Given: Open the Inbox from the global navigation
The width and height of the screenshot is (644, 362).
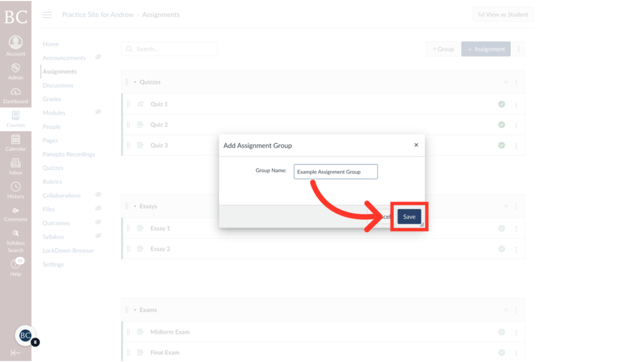Looking at the screenshot, I should [x=16, y=162].
